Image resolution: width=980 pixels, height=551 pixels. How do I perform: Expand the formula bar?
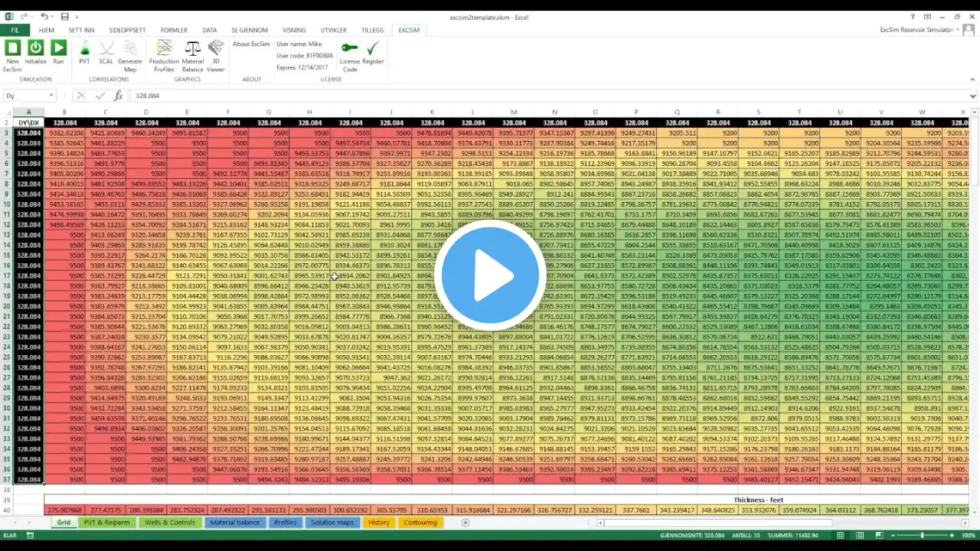[x=973, y=96]
